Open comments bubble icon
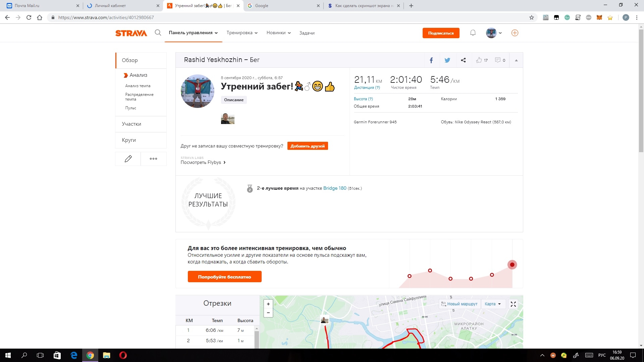644x362 pixels. (x=498, y=60)
